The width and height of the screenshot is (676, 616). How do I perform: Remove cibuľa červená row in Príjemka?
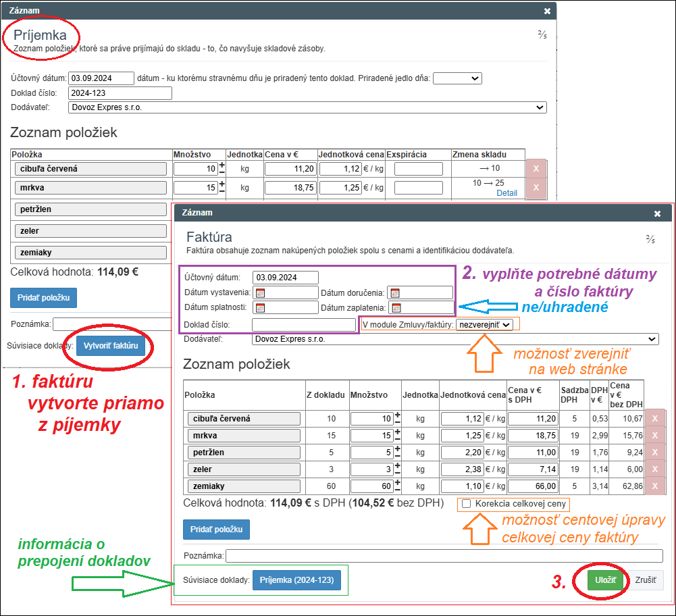[536, 169]
